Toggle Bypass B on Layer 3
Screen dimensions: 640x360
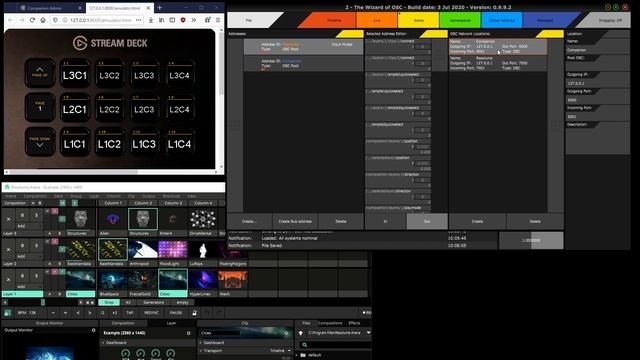22,215
